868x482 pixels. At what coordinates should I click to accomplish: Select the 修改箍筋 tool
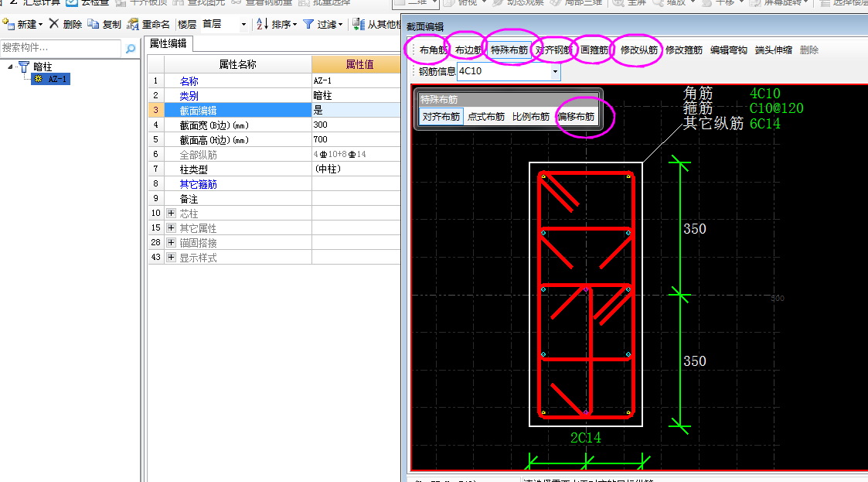coord(684,50)
